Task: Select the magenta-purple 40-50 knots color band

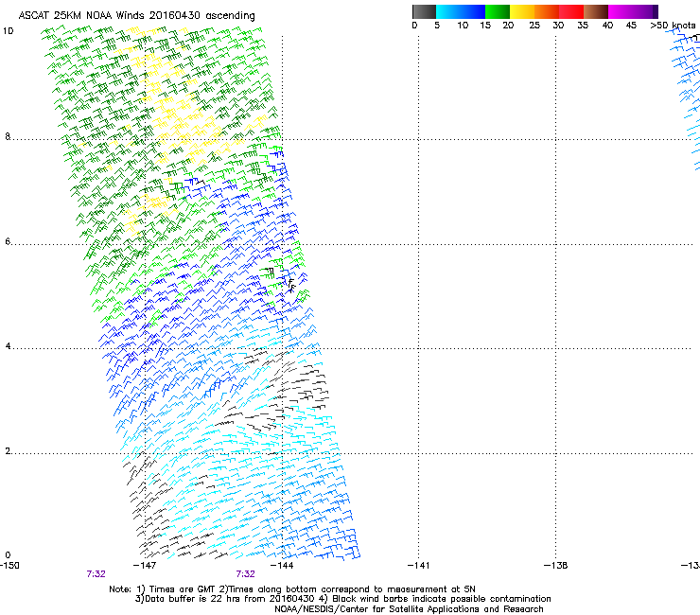Action: pyautogui.click(x=633, y=11)
